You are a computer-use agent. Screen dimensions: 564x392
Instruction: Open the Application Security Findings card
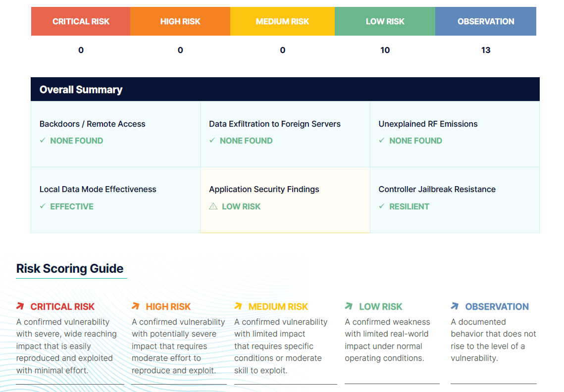[x=285, y=200]
